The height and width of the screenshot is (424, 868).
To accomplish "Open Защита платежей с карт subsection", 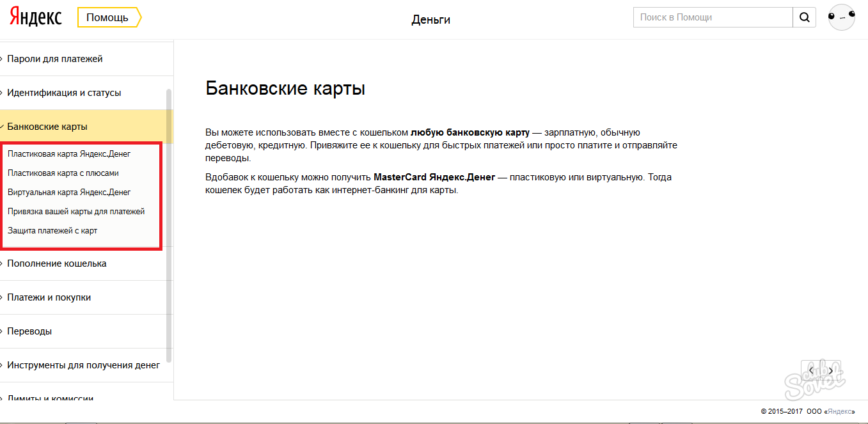I will pos(52,230).
